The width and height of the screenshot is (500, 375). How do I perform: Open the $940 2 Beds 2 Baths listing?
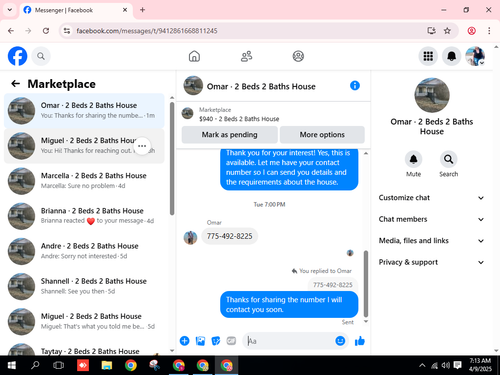[239, 119]
